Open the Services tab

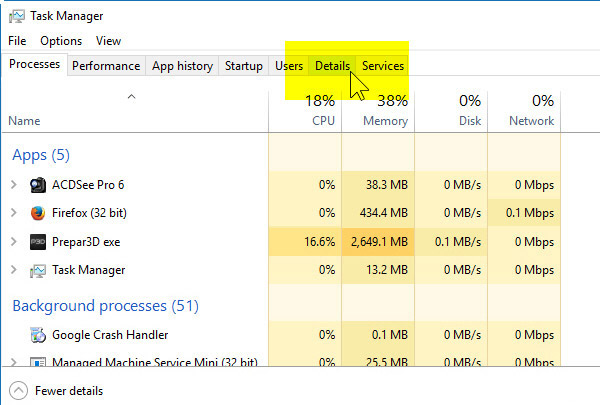click(383, 66)
